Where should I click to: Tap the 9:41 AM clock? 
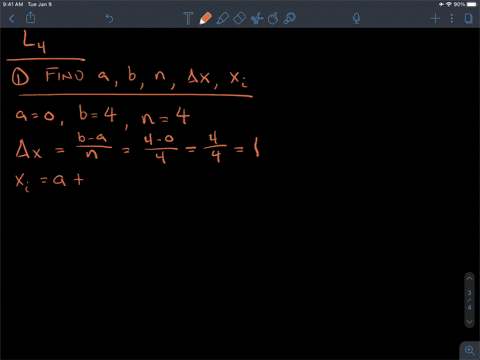click(x=13, y=4)
